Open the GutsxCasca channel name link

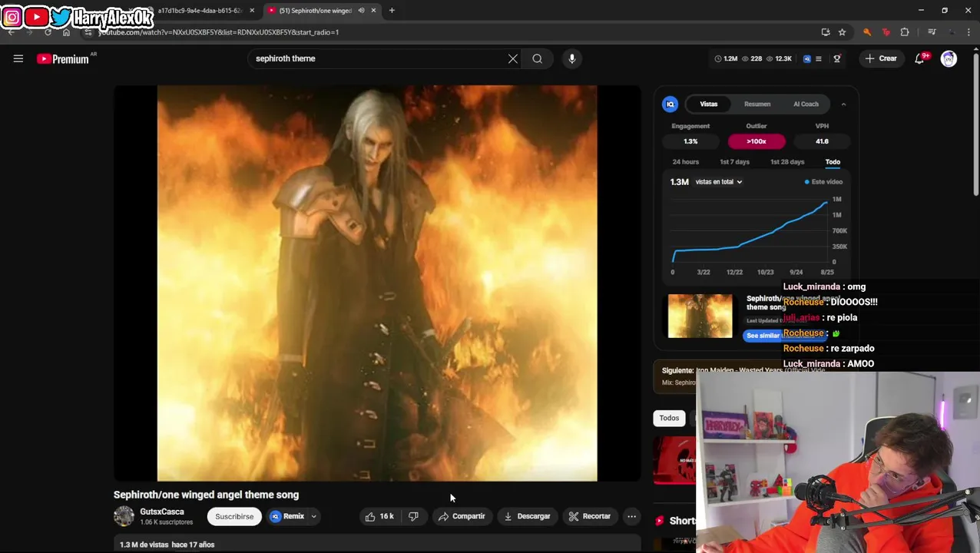point(162,512)
